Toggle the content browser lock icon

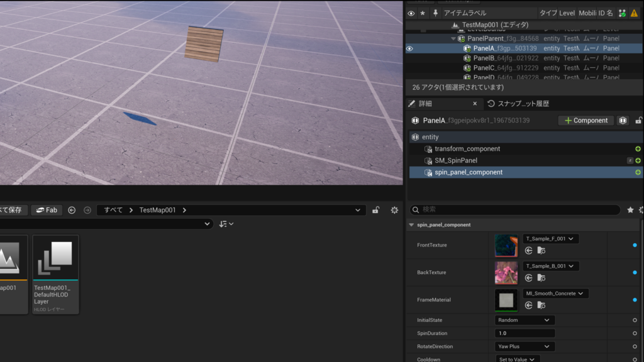pyautogui.click(x=375, y=210)
